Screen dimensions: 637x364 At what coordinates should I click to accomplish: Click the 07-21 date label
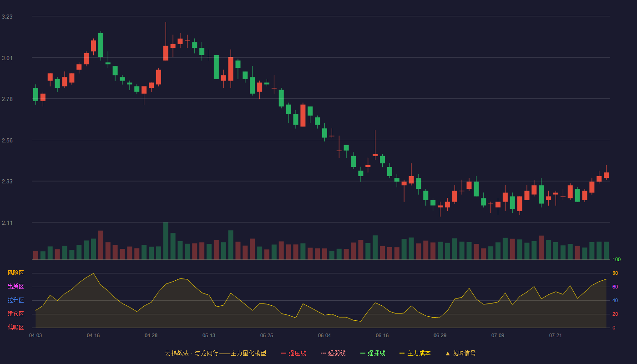(556, 335)
